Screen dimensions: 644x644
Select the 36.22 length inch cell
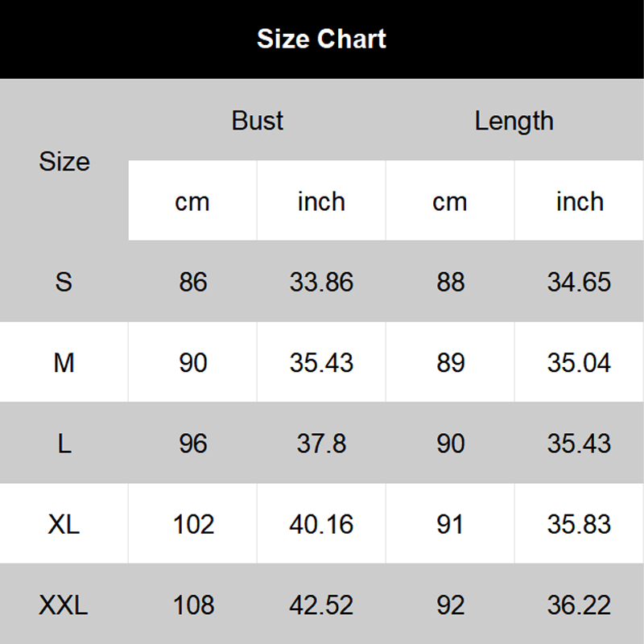pos(579,605)
